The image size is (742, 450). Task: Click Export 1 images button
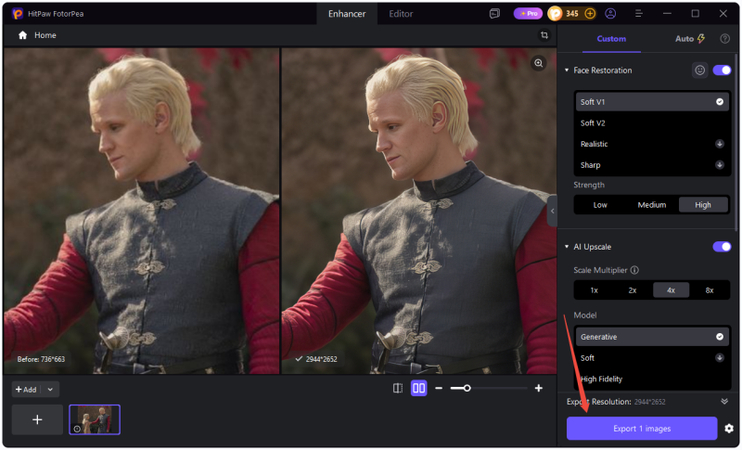(x=642, y=429)
